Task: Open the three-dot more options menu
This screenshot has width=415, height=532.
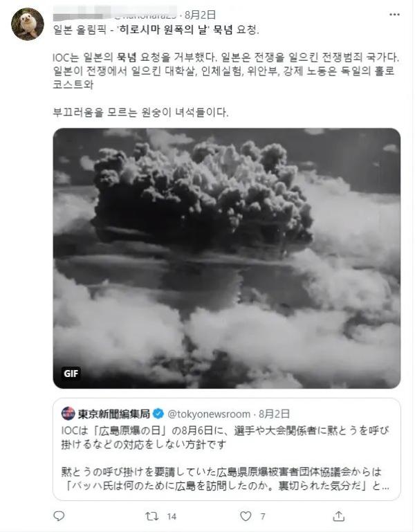Action: pos(394,15)
